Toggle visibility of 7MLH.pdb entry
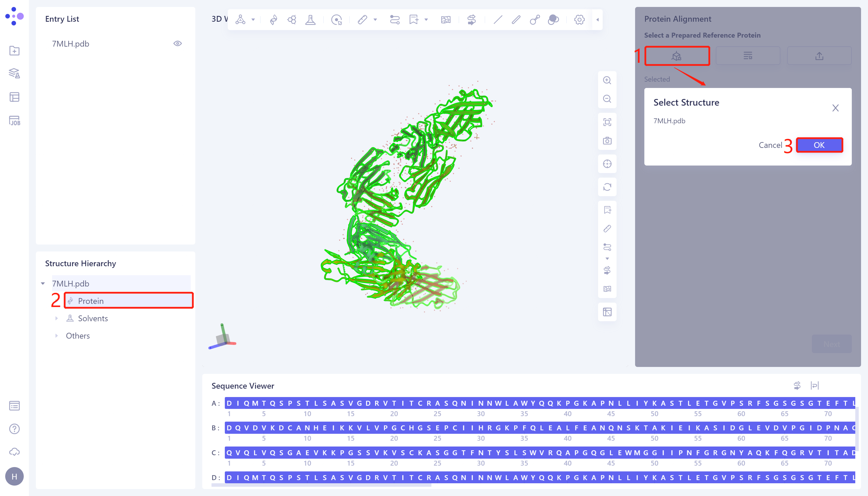The height and width of the screenshot is (496, 868). (x=178, y=43)
